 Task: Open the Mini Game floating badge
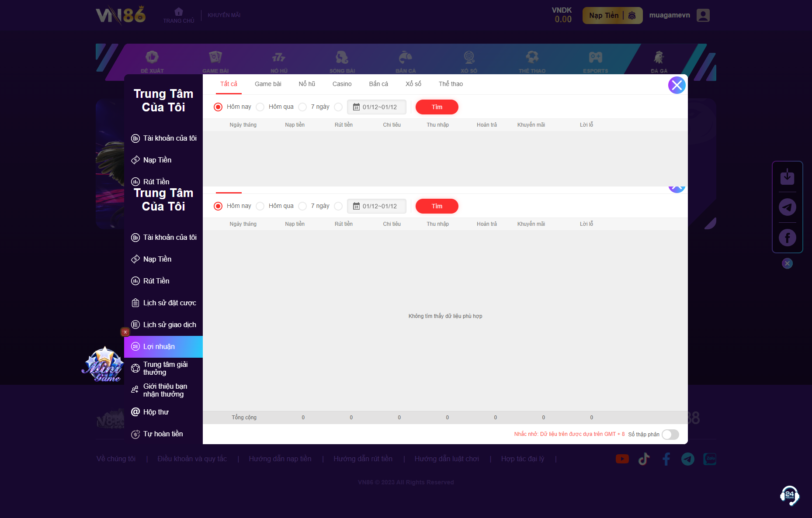(104, 366)
